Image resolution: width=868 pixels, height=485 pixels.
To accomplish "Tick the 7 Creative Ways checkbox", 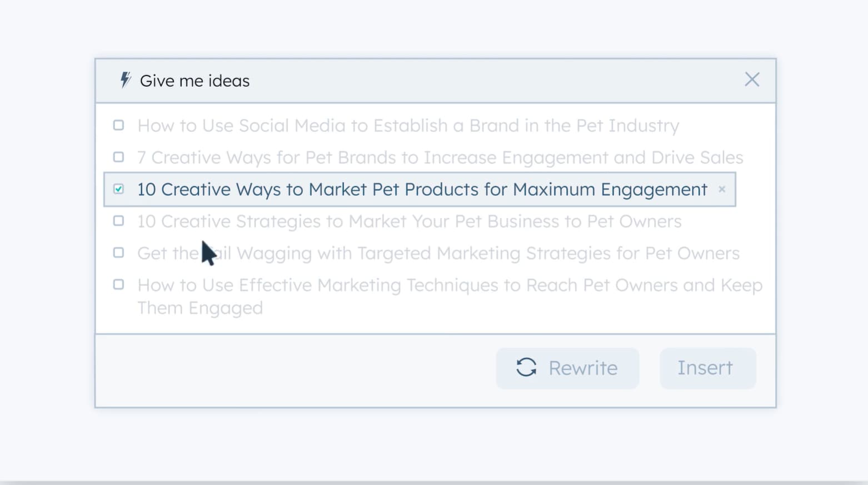I will 118,157.
